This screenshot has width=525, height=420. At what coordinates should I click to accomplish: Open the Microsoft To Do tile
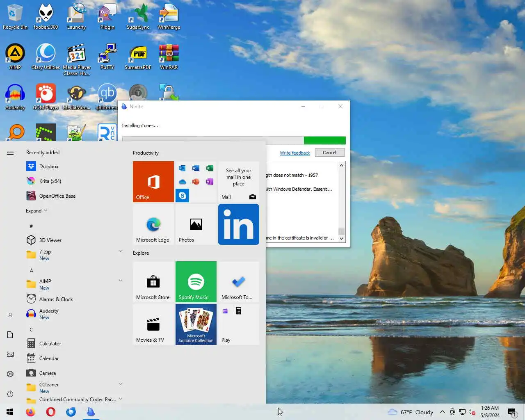(x=239, y=282)
